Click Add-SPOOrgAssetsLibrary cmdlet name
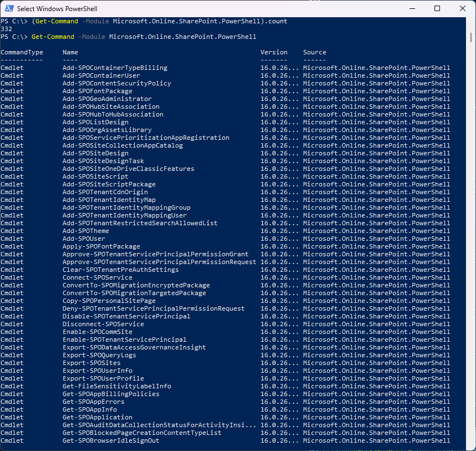Screen dimensions: 476x451 [x=107, y=130]
